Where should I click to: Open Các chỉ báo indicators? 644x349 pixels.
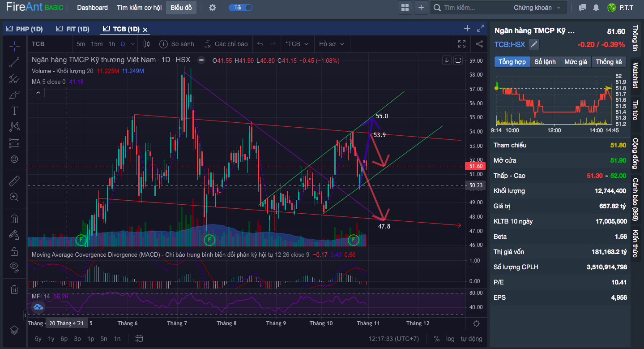coord(226,44)
